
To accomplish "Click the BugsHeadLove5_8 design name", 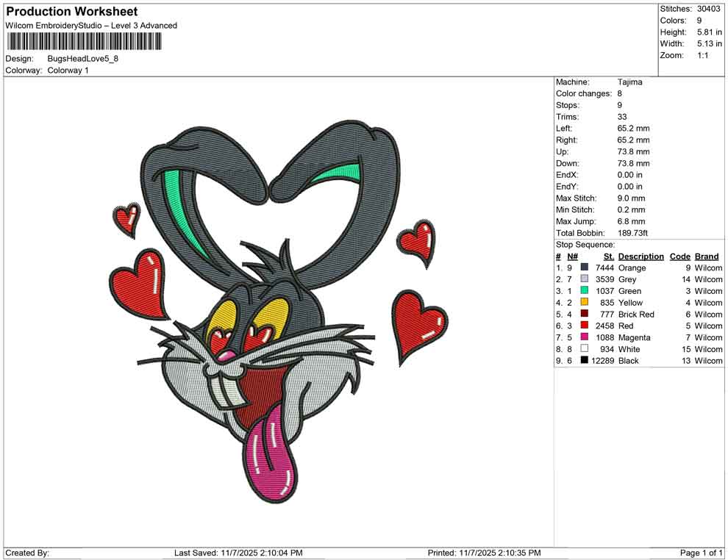I will [x=85, y=59].
